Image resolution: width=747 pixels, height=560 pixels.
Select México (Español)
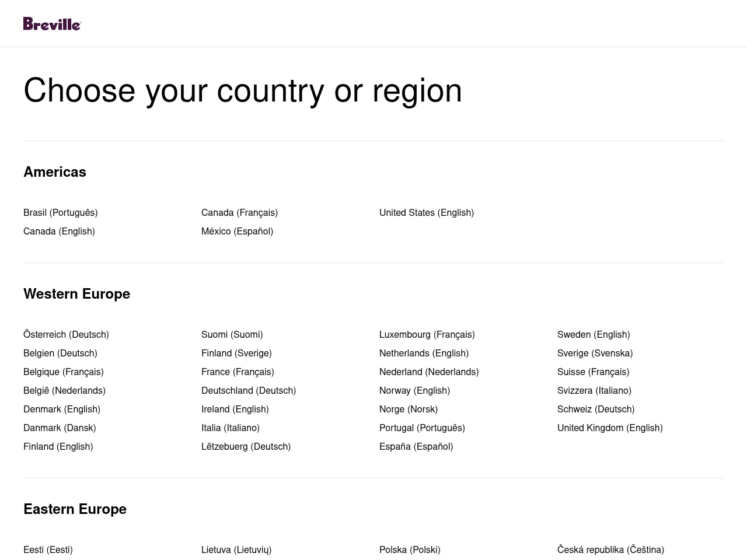coord(237,232)
